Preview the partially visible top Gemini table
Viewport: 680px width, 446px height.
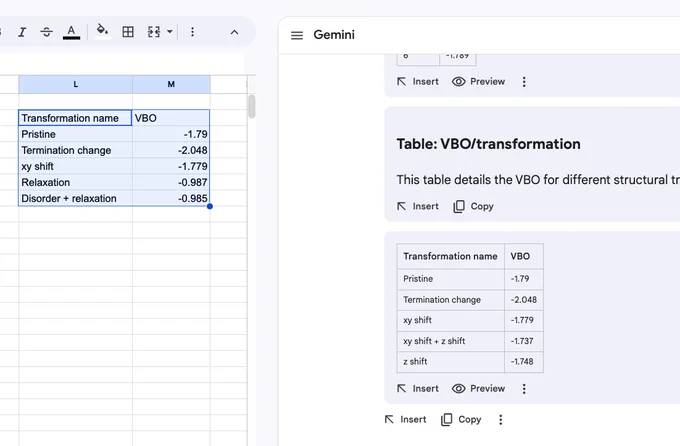[x=478, y=82]
